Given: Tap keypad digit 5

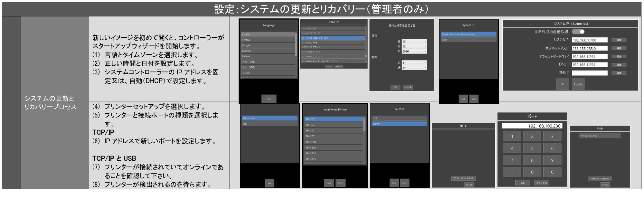Looking at the screenshot, I should pyautogui.click(x=532, y=148).
